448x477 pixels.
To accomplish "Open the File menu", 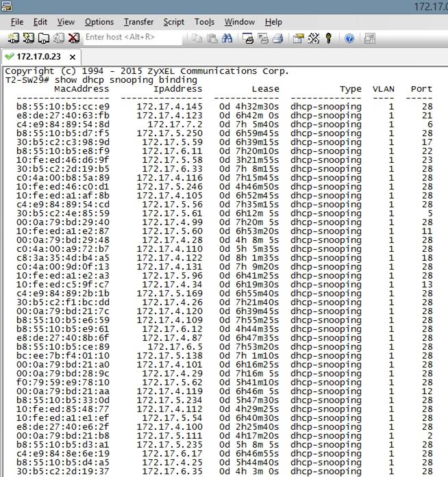I will [17, 22].
